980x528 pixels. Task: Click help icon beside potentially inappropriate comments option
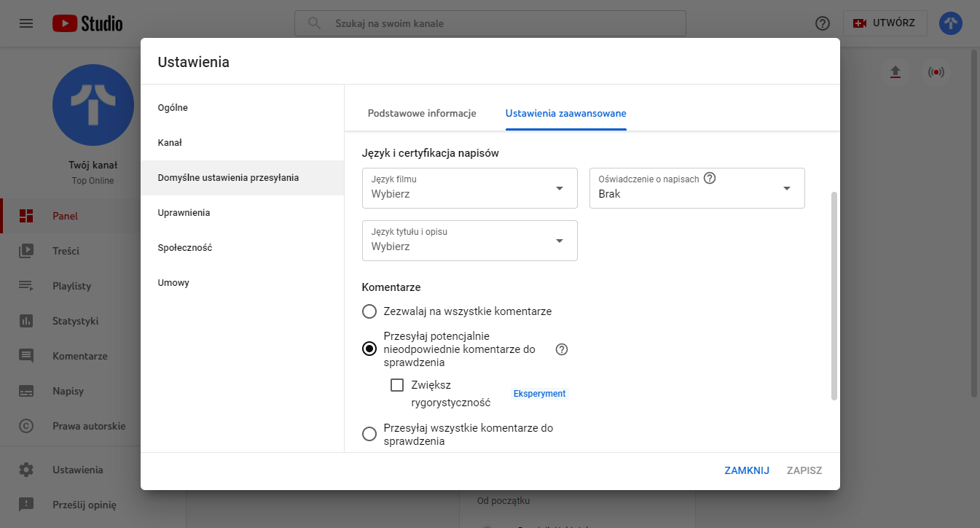click(x=562, y=349)
